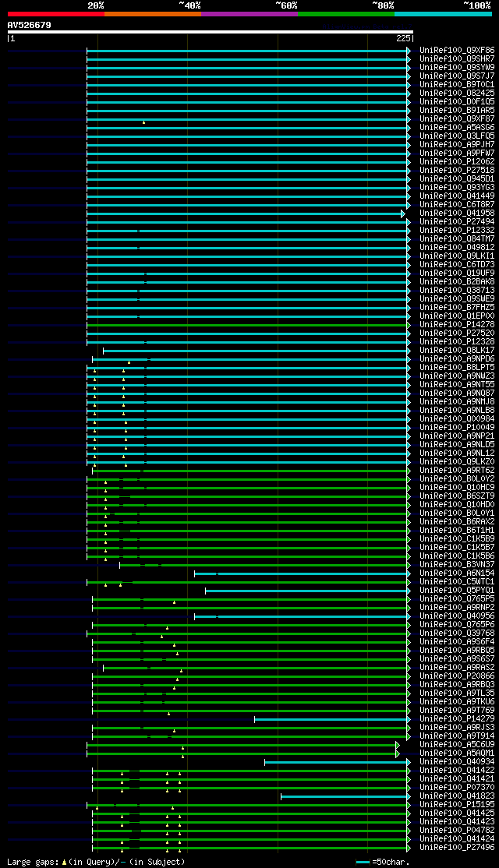Click the white query sequence bar
This screenshot has width=499, height=868.
point(211,32)
